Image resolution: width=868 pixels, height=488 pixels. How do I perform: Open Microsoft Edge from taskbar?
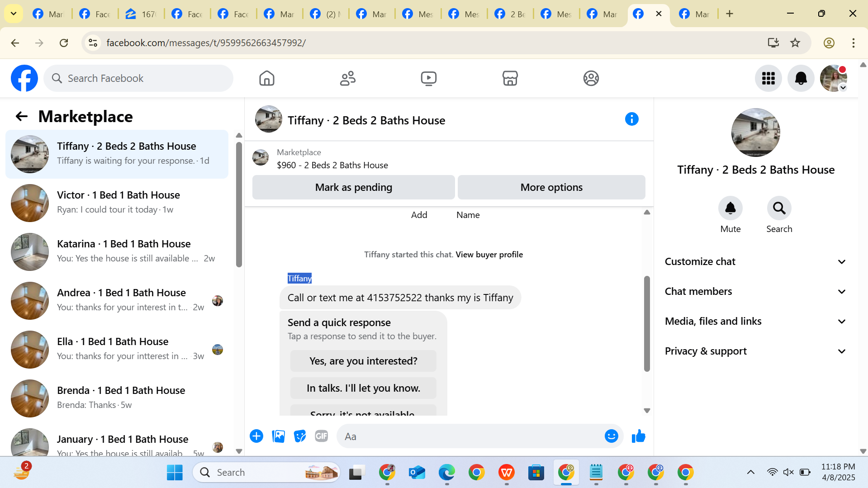446,472
